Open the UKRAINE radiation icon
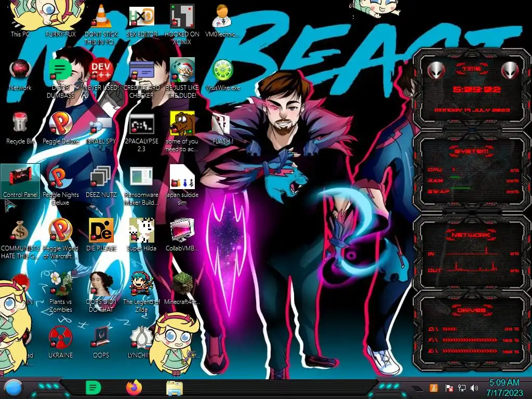Screen dimensions: 532x399 point(61,342)
